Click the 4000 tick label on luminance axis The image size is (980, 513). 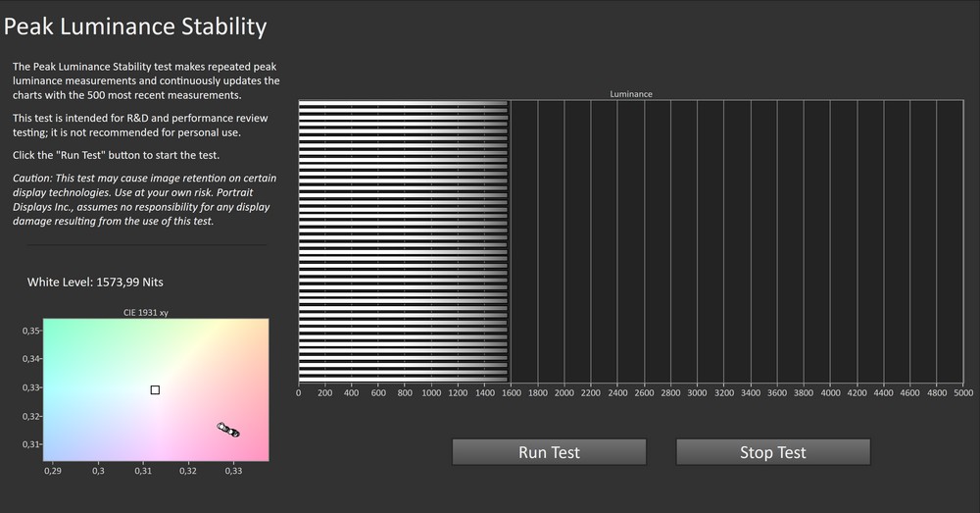coord(830,392)
